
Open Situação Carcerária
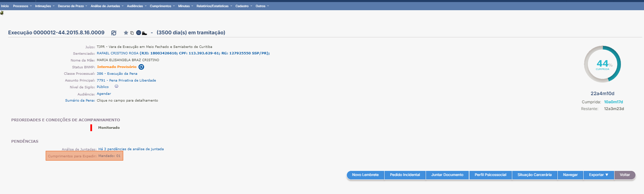[x=535, y=175]
